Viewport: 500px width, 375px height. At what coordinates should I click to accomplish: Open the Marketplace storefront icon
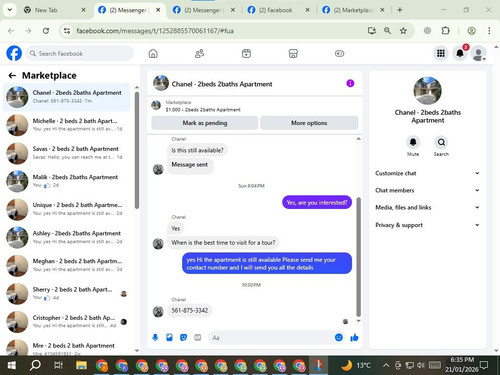coord(293,53)
